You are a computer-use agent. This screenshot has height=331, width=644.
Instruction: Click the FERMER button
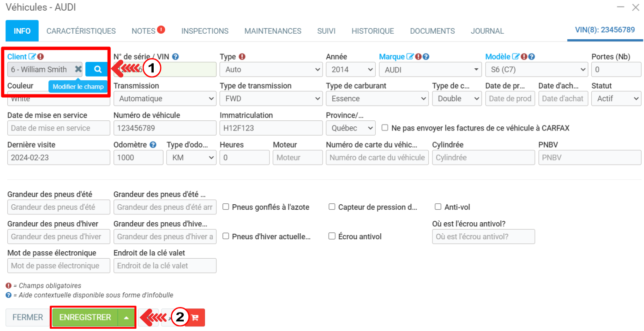28,318
